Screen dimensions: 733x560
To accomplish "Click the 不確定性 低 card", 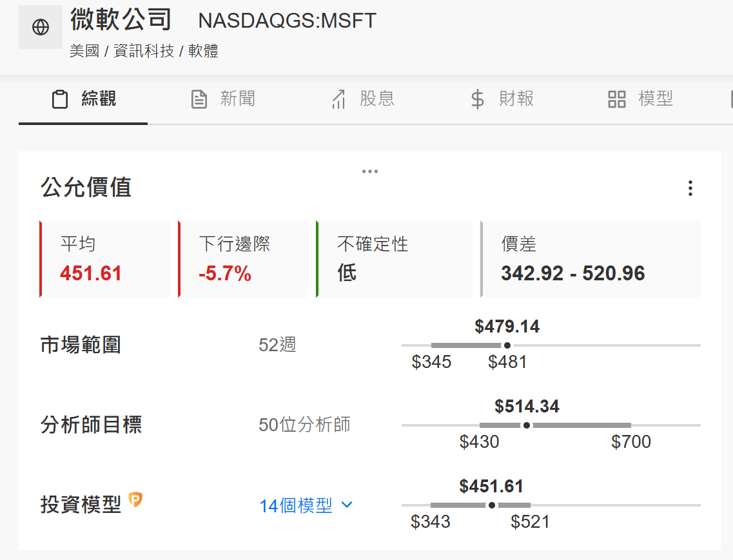I will coord(394,259).
